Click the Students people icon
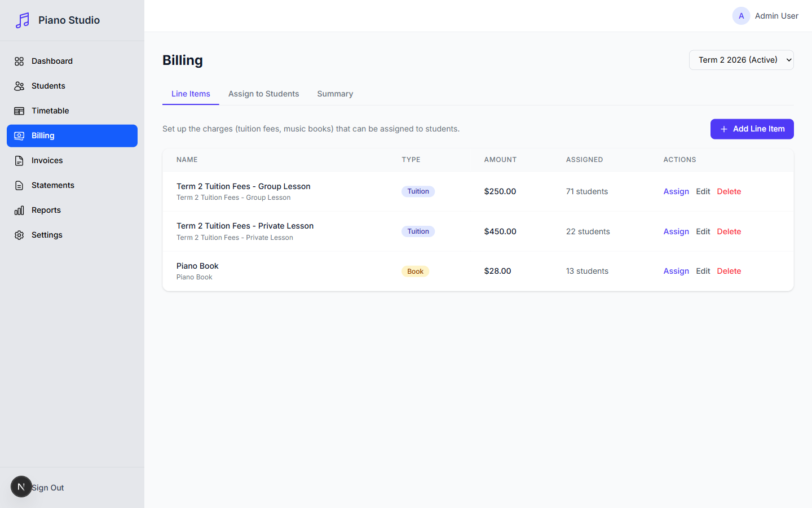 (x=19, y=86)
